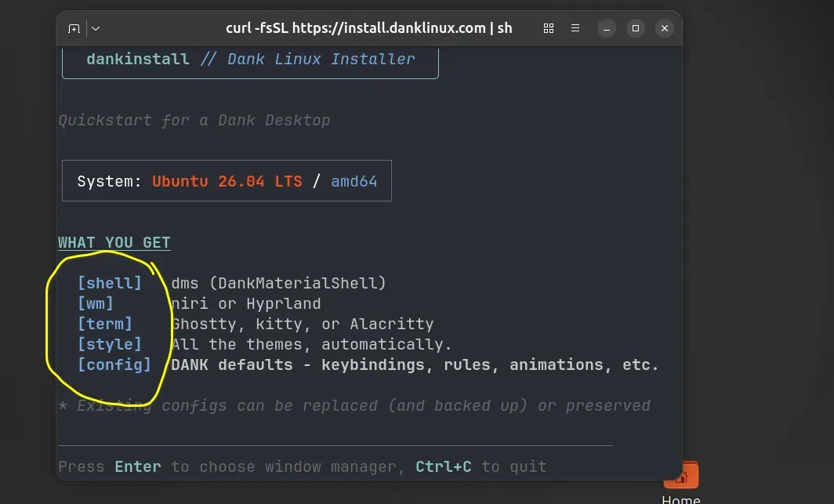Click the Existing configs can be replaced note
This screenshot has height=504, width=834.
(x=354, y=406)
